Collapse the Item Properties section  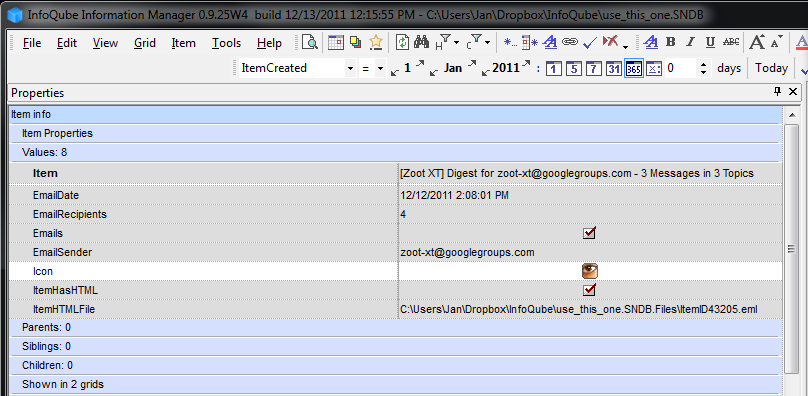396,134
